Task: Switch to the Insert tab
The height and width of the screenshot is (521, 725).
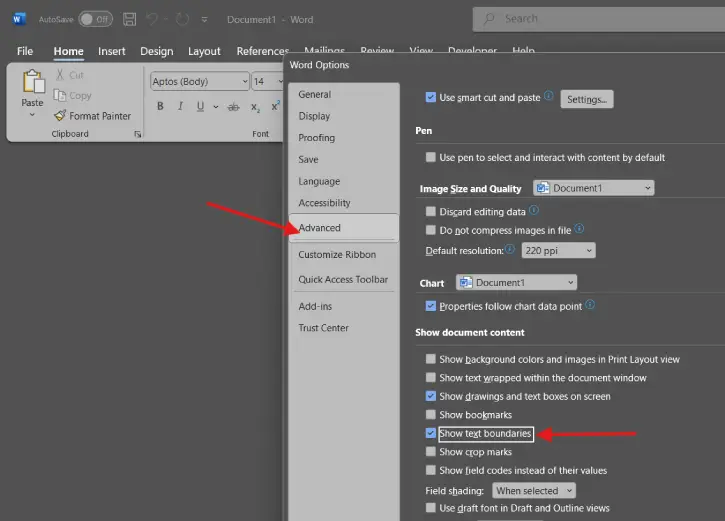Action: (x=111, y=51)
